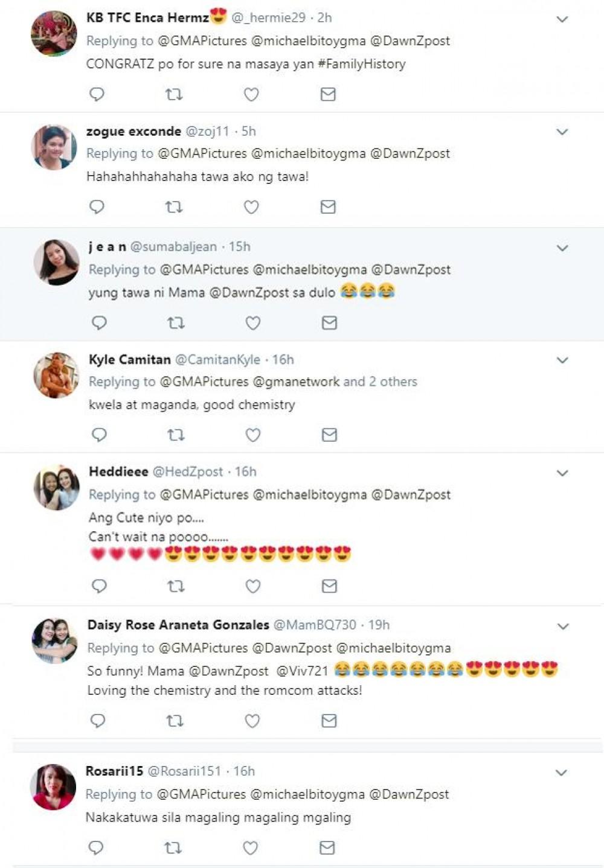Screen dimensions: 604x868
Task: Retweet Kyle Camitan's 'good chemistry' tweet
Action: [176, 435]
